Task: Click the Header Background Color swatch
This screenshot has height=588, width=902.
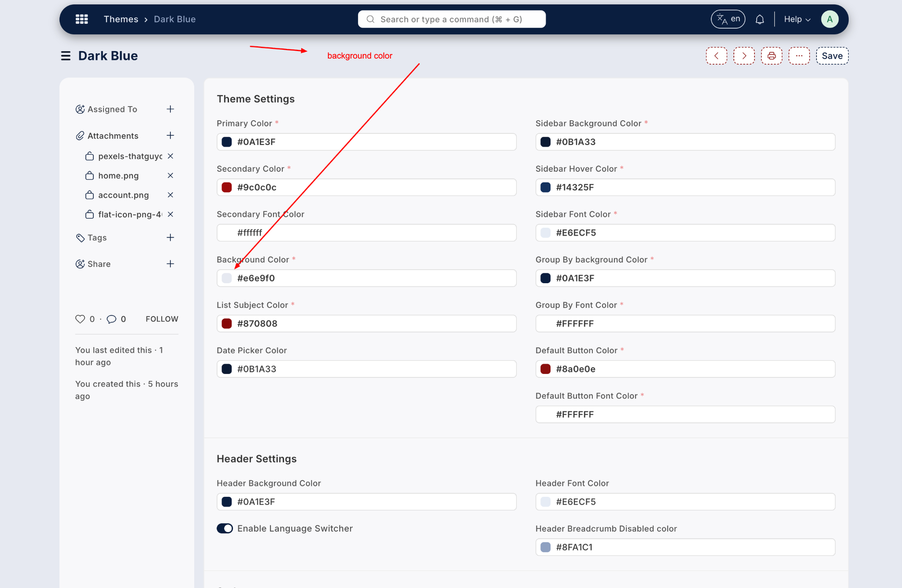Action: [x=227, y=502]
